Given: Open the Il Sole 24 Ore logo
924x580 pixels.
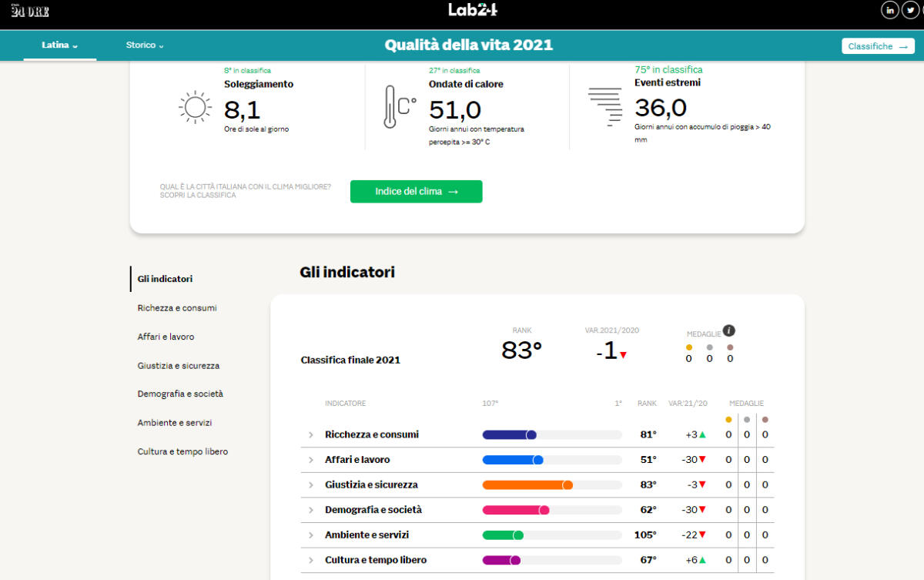Looking at the screenshot, I should 30,11.
